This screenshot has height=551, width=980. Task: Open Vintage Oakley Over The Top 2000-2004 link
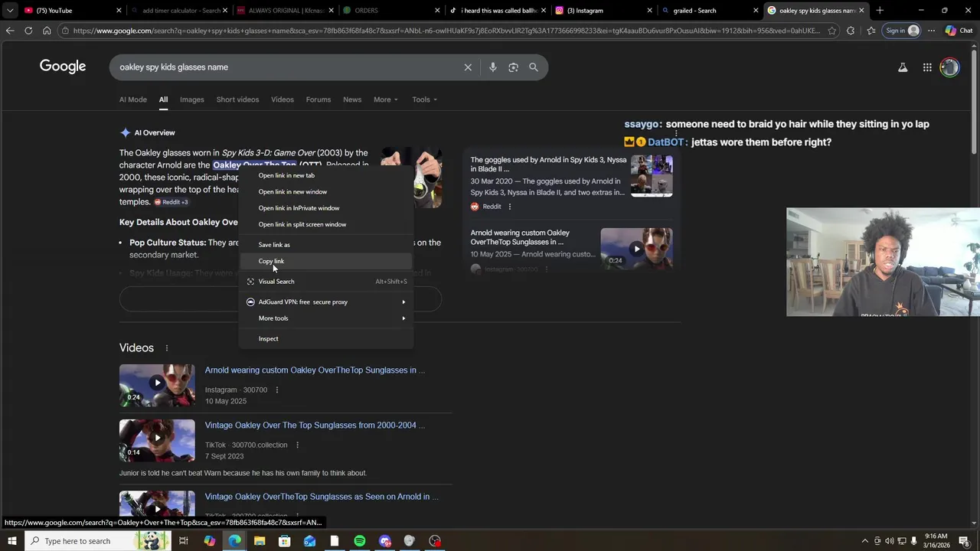(315, 425)
